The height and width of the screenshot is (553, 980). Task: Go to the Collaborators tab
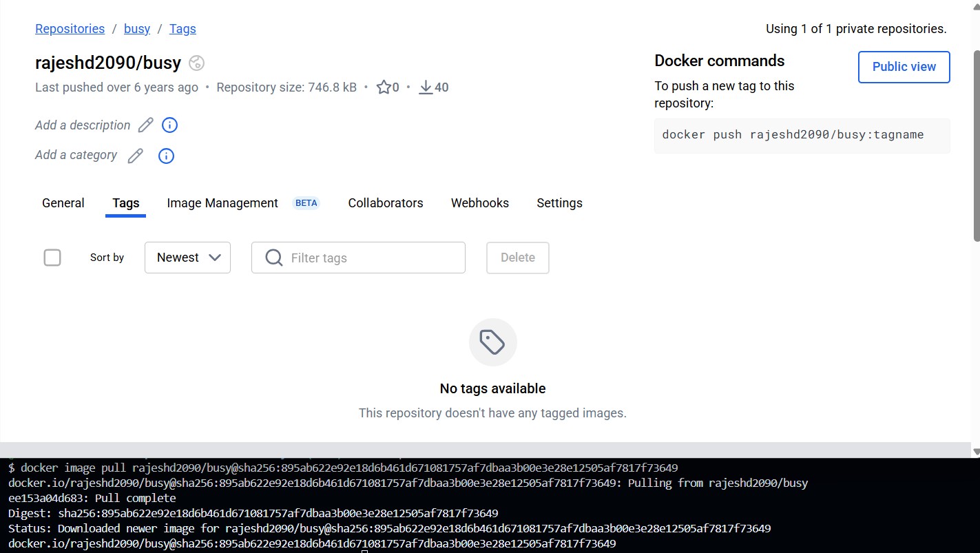(386, 203)
